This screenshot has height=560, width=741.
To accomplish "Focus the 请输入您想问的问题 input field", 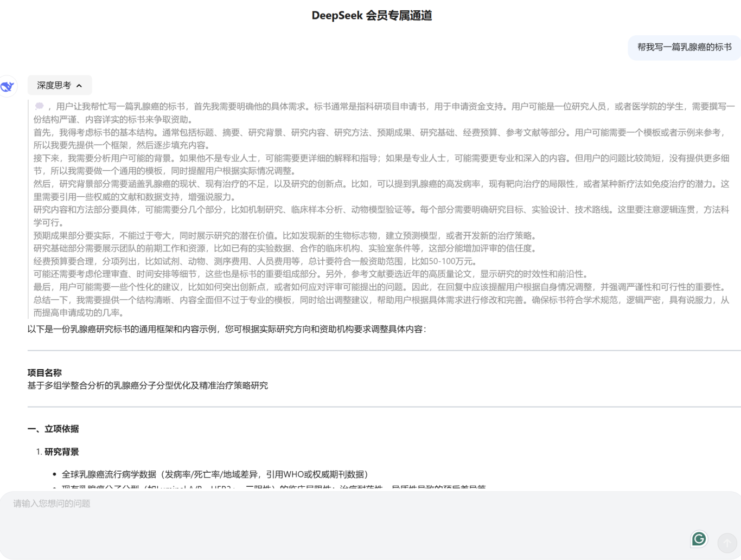I will (370, 524).
